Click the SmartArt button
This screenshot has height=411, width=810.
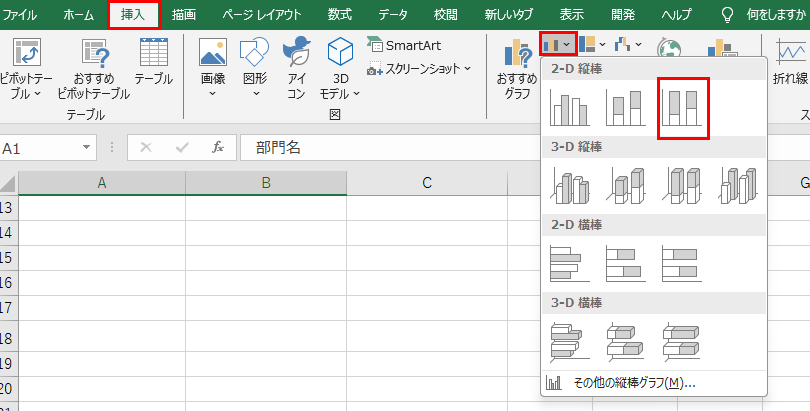[404, 45]
